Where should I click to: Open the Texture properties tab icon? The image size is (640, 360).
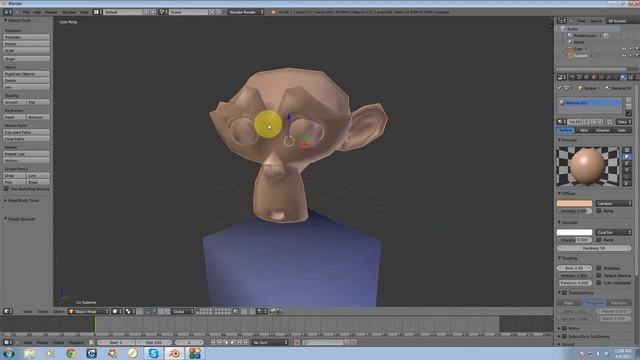(x=631, y=77)
